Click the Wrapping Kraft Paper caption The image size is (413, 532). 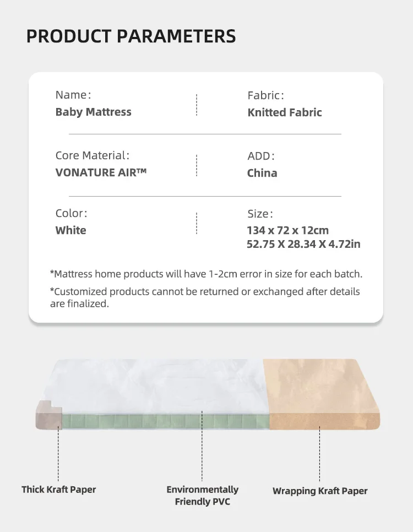click(x=319, y=491)
